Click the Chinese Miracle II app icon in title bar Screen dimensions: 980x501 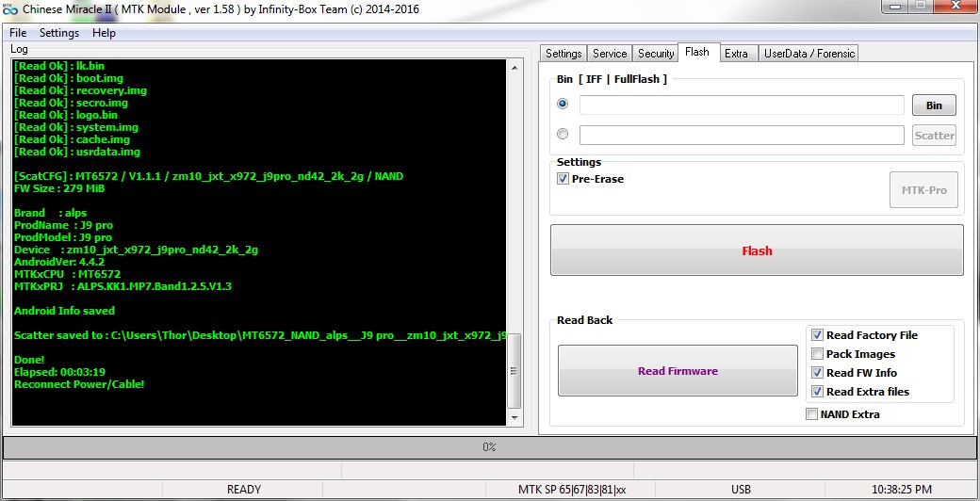coord(9,8)
